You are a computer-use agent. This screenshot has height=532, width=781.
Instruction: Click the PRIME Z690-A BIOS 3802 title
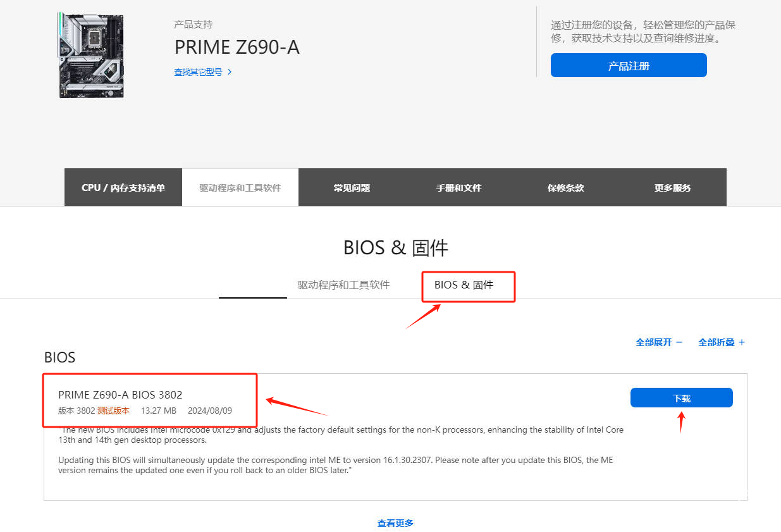pyautogui.click(x=120, y=395)
